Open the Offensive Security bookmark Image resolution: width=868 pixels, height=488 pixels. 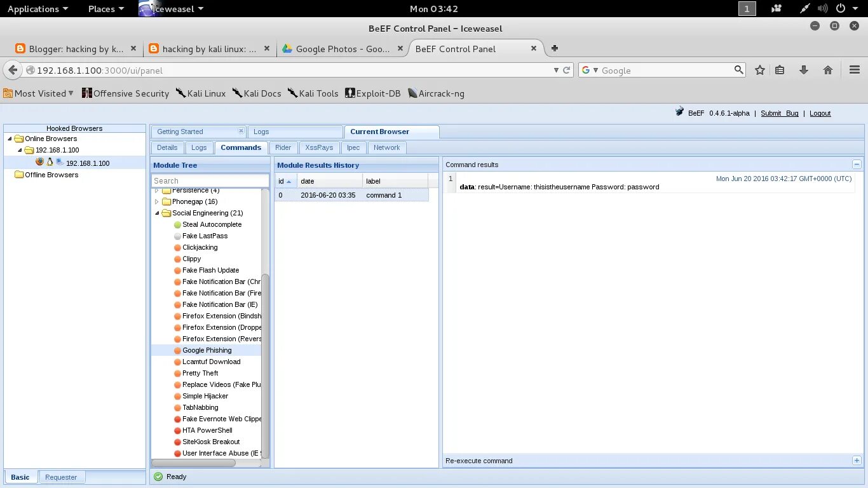(125, 93)
